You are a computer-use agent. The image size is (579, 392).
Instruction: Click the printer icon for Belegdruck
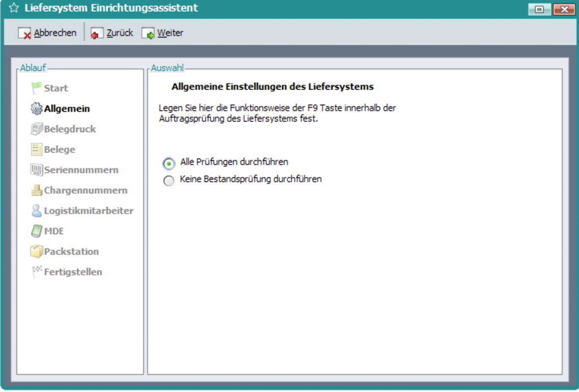(x=37, y=129)
